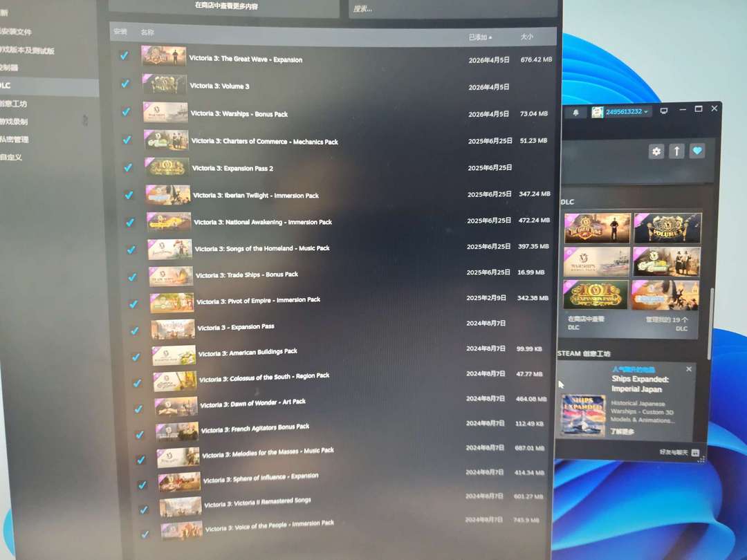Toggle the Expansion Pass 2 checkbox
Image resolution: width=747 pixels, height=560 pixels.
(x=128, y=167)
